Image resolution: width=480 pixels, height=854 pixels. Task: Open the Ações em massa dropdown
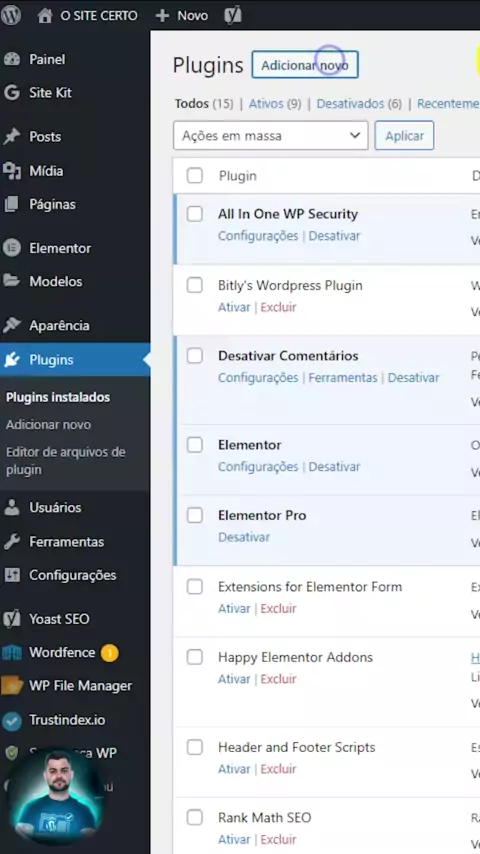[271, 136]
